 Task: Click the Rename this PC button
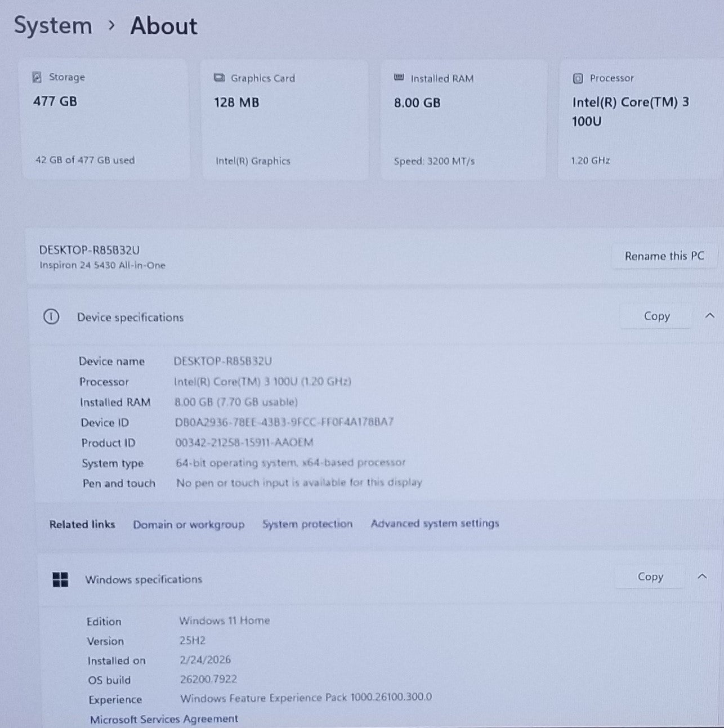[664, 256]
